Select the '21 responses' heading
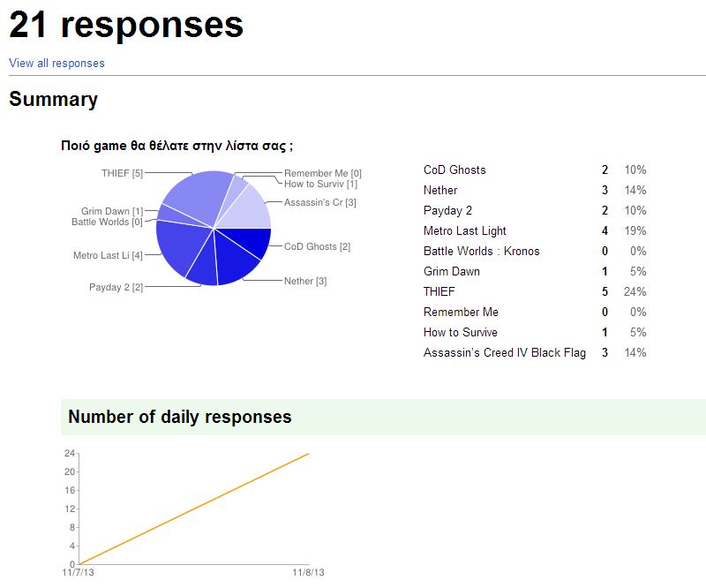 (126, 25)
